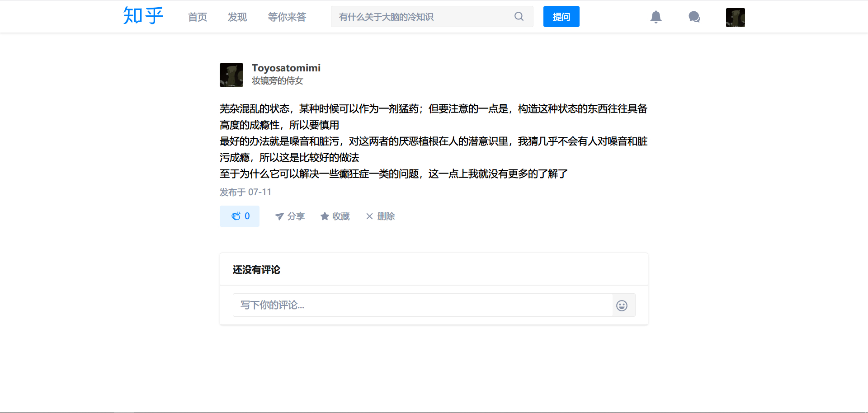868x413 pixels.
Task: Focus the header search input field
Action: 423,17
